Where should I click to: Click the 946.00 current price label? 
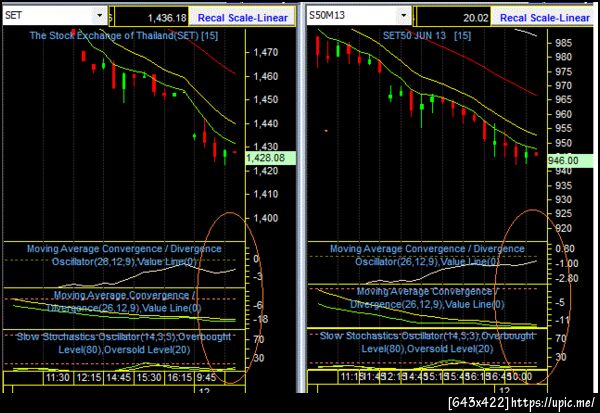coord(570,160)
